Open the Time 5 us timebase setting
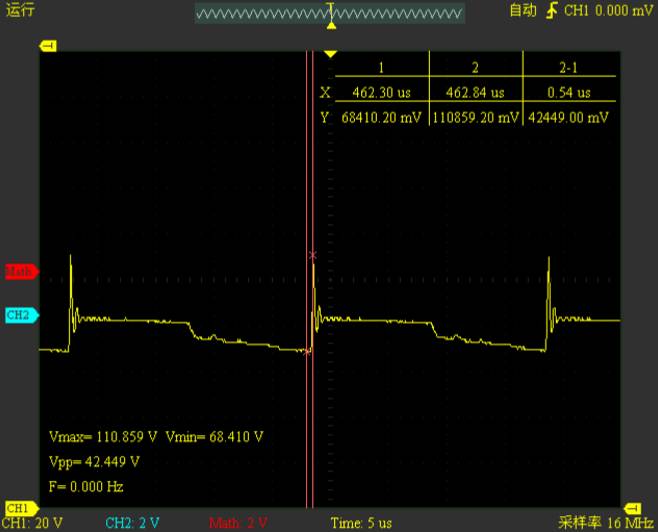The width and height of the screenshot is (658, 532). [359, 523]
